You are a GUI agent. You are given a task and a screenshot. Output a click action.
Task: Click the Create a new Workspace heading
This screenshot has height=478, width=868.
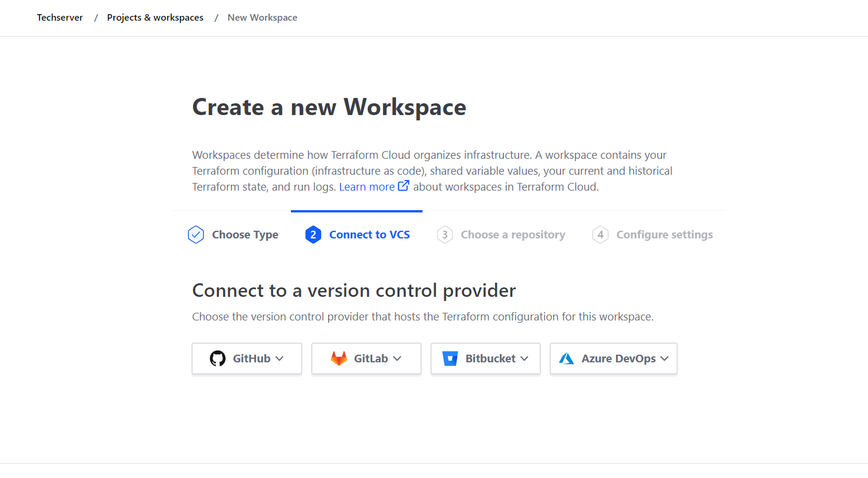329,107
